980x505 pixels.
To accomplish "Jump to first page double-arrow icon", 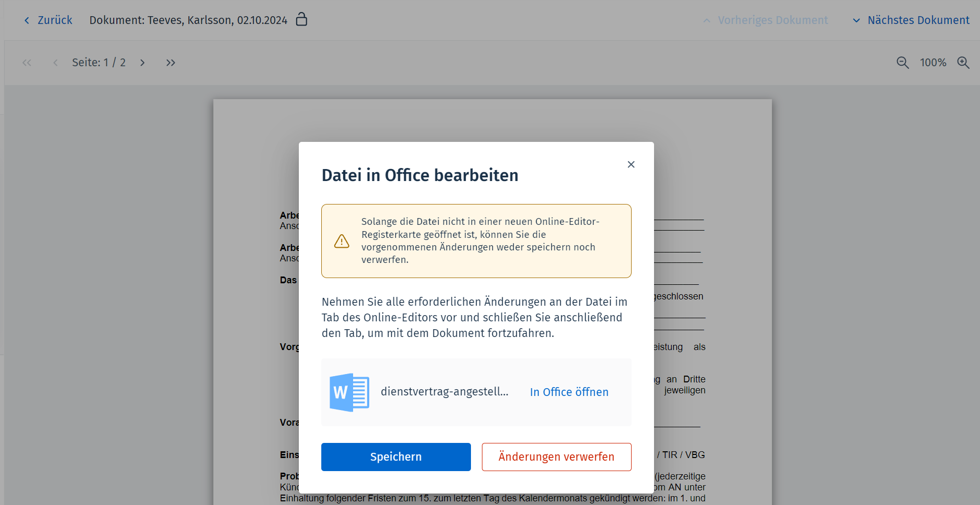I will [27, 63].
